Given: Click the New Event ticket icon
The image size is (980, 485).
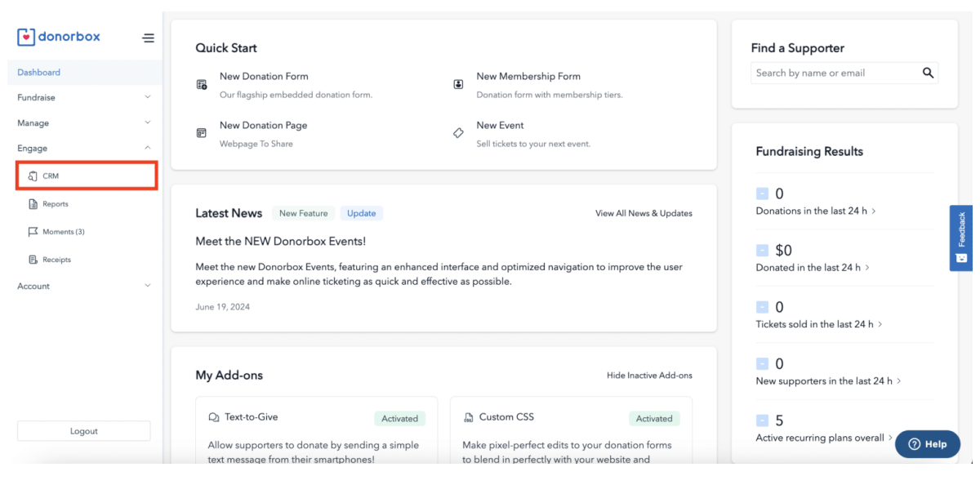Looking at the screenshot, I should (x=458, y=133).
